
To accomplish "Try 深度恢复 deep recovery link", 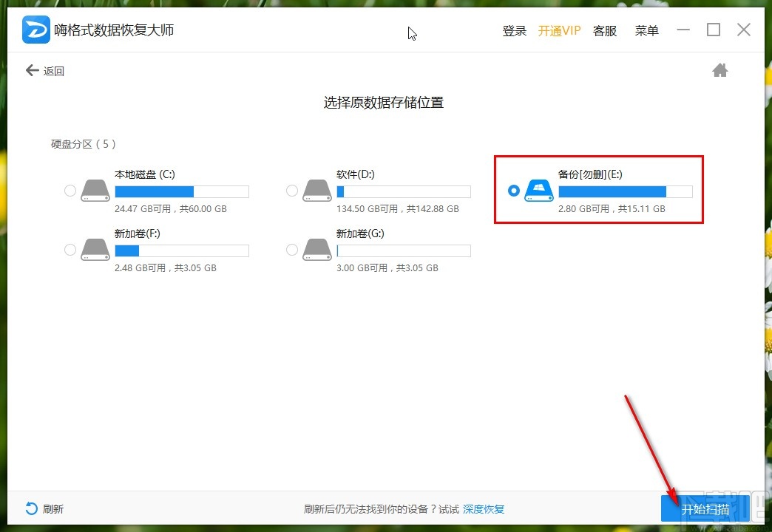I will click(484, 508).
